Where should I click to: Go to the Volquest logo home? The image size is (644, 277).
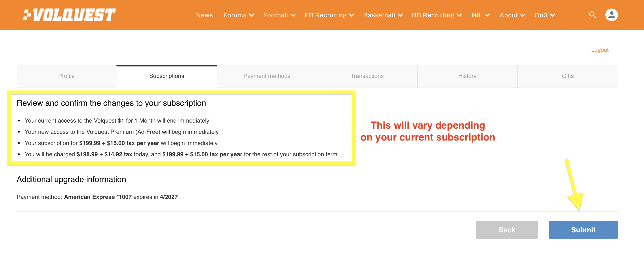[69, 15]
